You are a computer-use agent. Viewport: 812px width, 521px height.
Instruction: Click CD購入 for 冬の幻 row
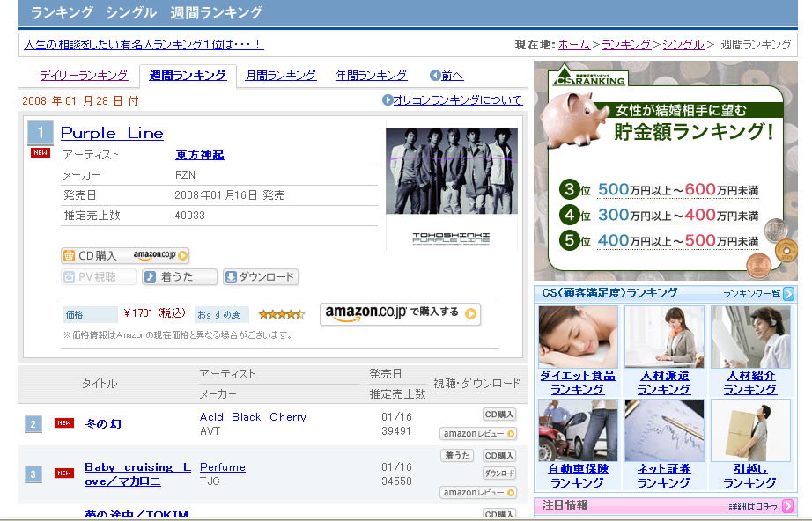point(499,415)
